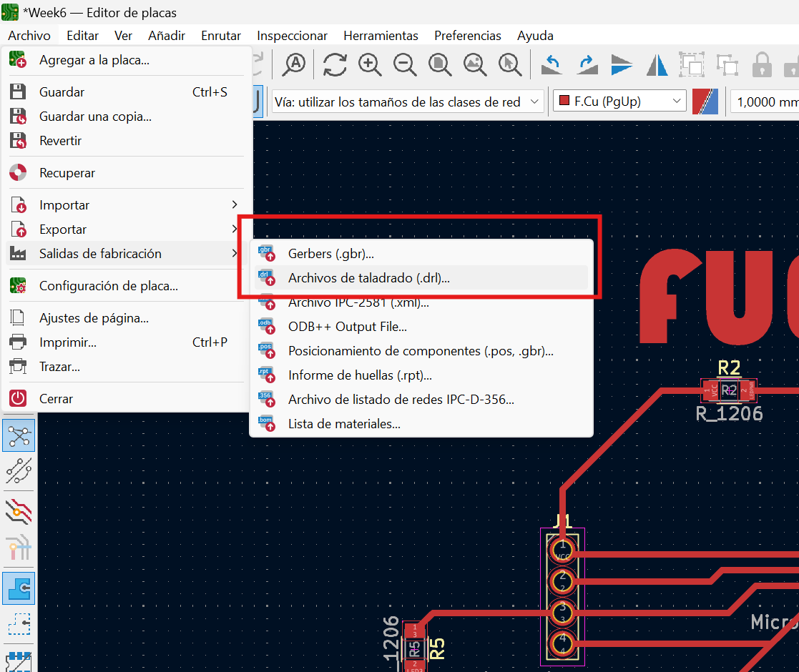
Task: Open the Editar menu
Action: coord(82,36)
